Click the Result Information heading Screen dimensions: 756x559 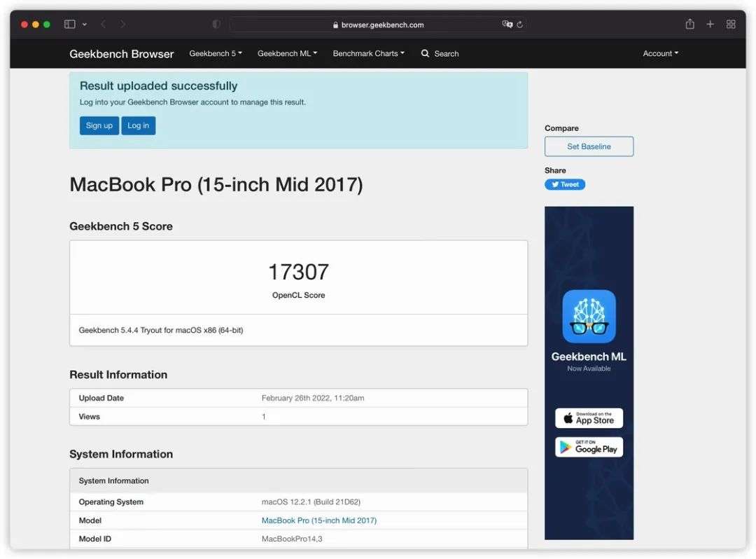[x=118, y=375]
